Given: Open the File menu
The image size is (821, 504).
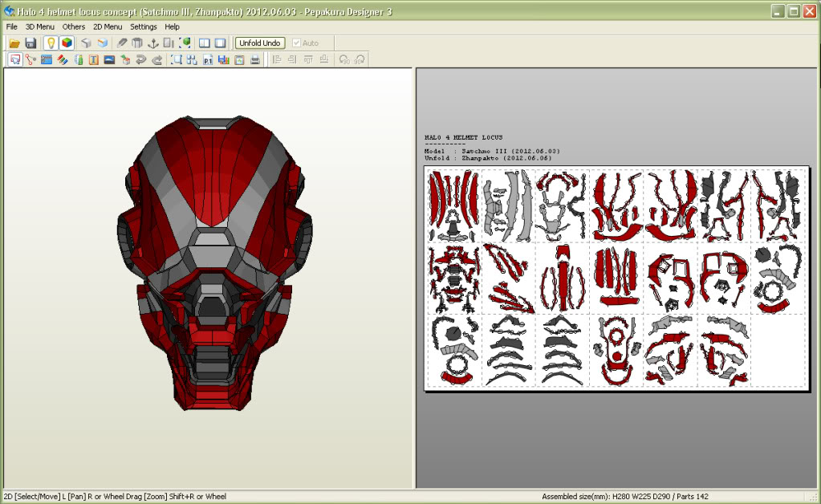Looking at the screenshot, I should [11, 26].
